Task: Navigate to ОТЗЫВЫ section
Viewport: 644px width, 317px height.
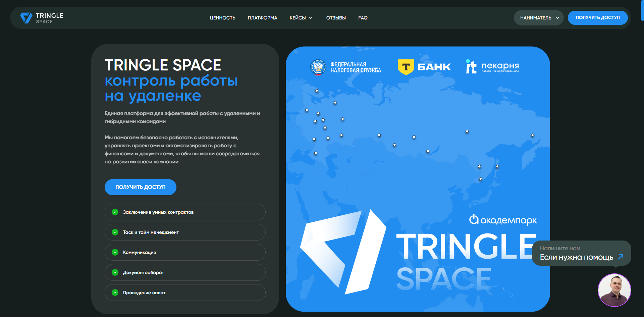Action: coord(336,18)
